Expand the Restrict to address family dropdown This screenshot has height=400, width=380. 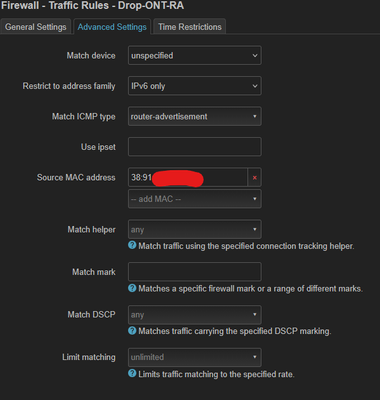(195, 86)
